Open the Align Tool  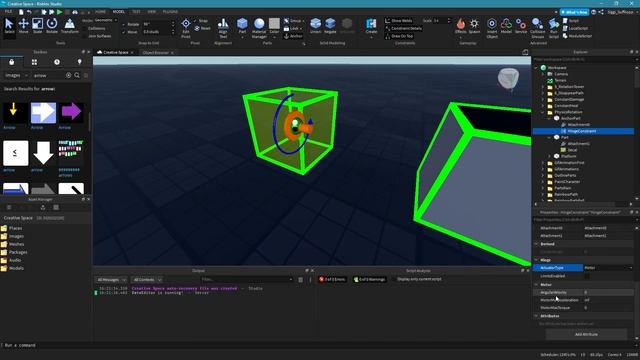click(x=223, y=28)
